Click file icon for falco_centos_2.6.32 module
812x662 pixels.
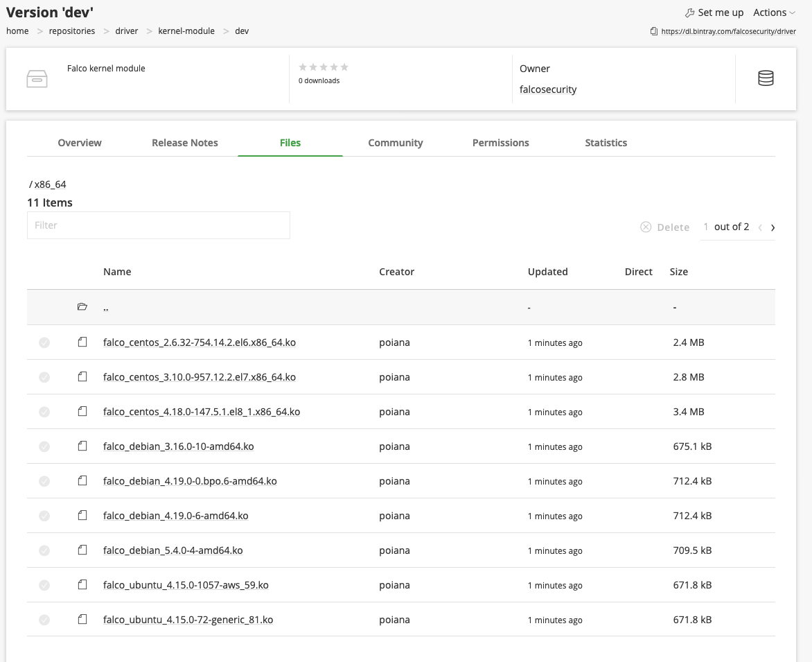point(82,342)
